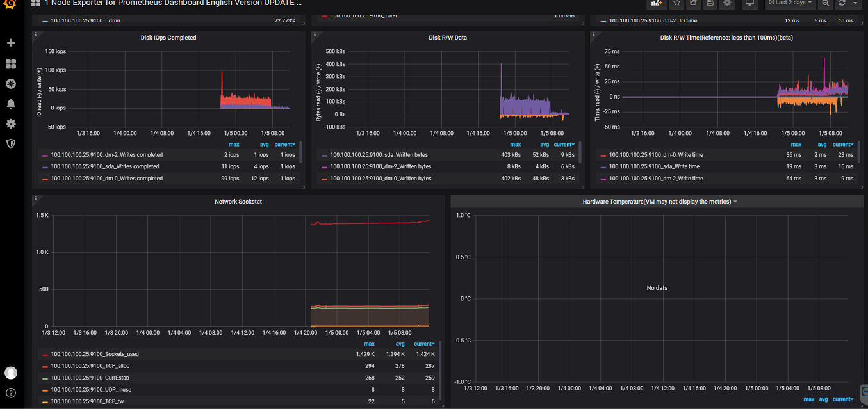This screenshot has height=409, width=868.
Task: Open the Disk R/W Data panel title menu
Action: tap(448, 38)
